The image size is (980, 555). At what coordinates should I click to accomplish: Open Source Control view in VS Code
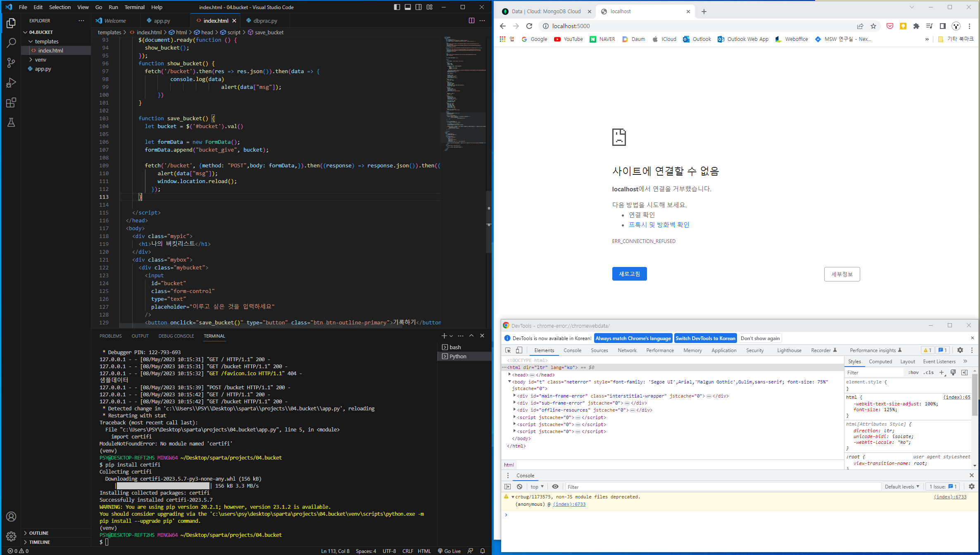11,63
